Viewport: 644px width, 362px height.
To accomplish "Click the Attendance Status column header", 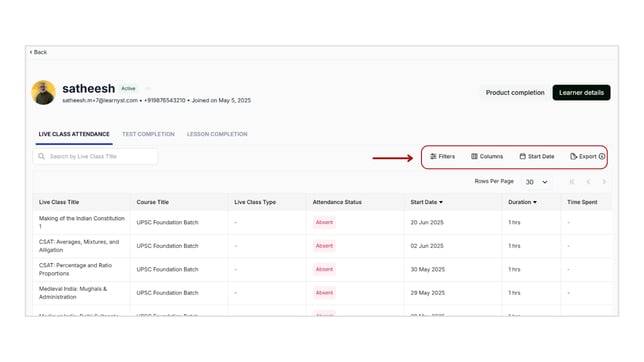I will pyautogui.click(x=337, y=202).
